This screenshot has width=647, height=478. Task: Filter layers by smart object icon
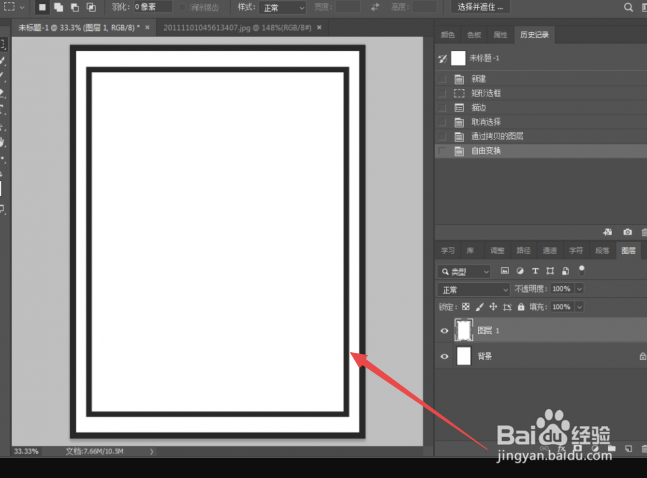[565, 271]
